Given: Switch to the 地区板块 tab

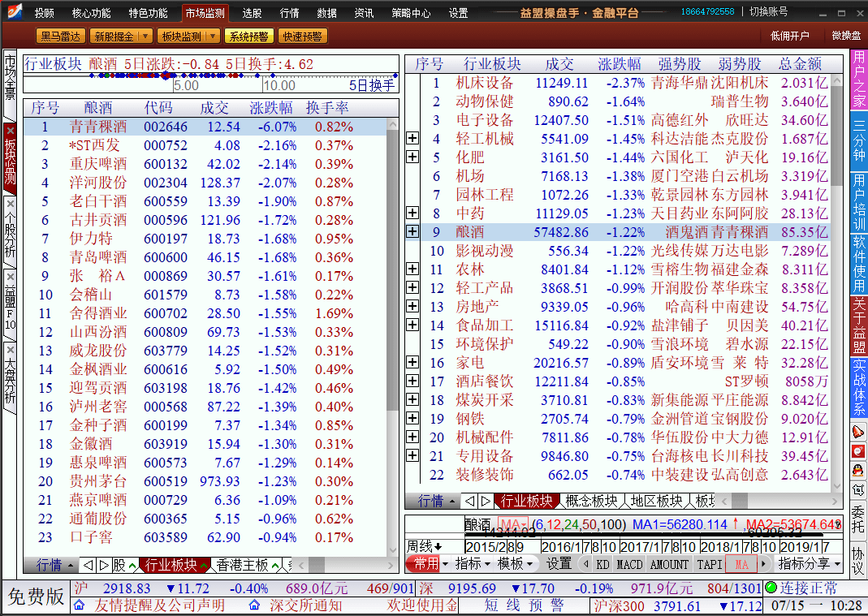Looking at the screenshot, I should [657, 502].
